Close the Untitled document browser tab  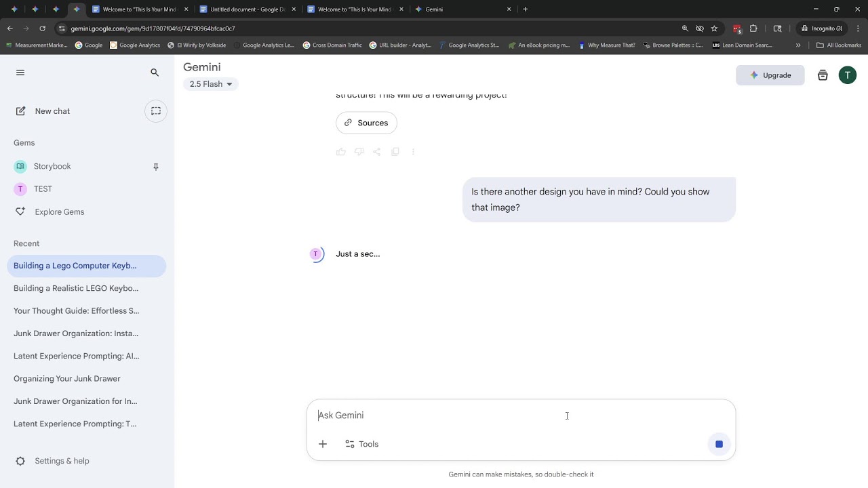(x=294, y=9)
